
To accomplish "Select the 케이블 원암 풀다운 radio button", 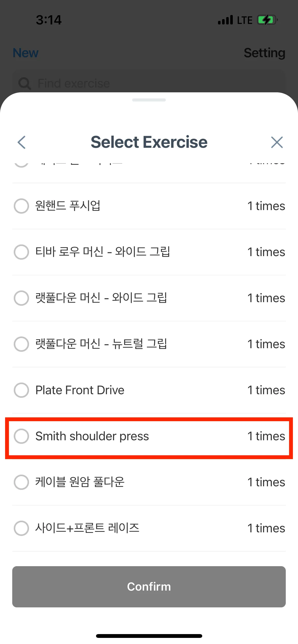I will pos(21,482).
